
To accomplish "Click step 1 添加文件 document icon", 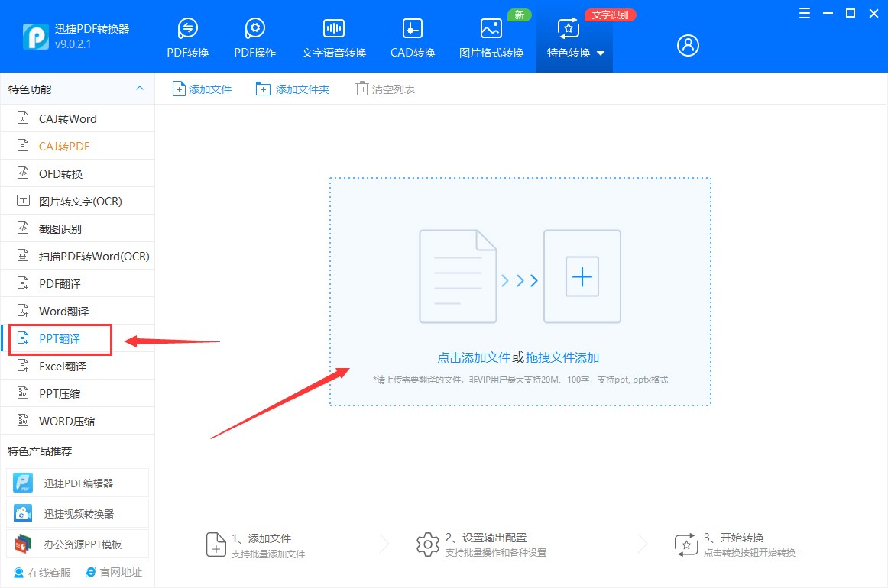I will 216,544.
